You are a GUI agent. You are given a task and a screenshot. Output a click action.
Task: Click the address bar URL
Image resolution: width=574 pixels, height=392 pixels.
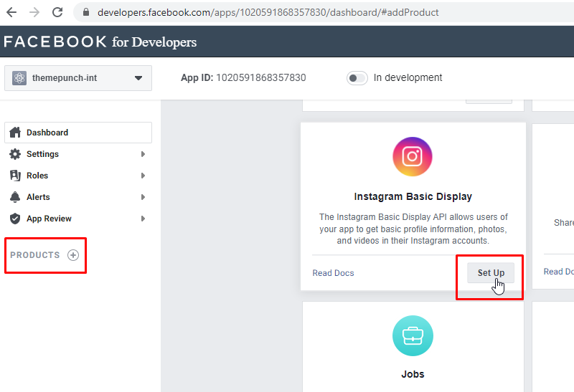pos(268,12)
